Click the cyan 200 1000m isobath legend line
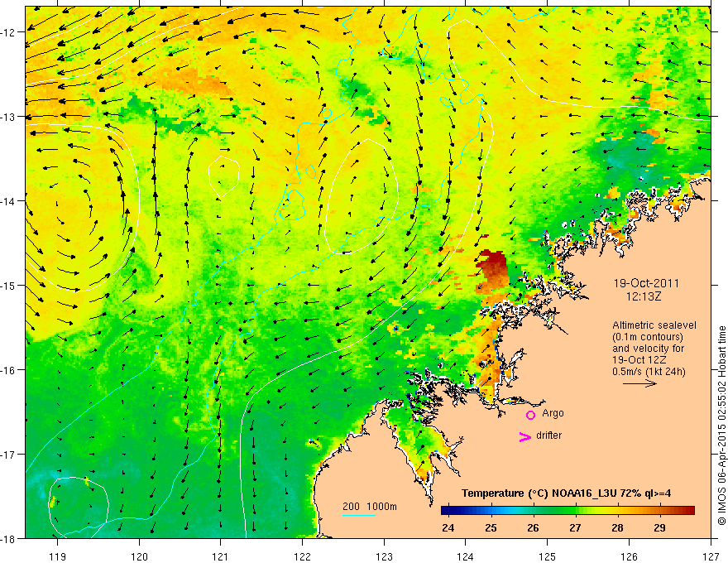The width and height of the screenshot is (728, 563). click(359, 515)
